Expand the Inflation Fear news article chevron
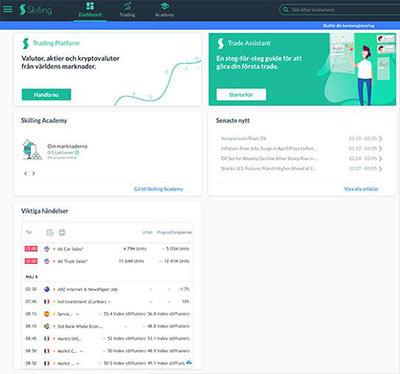The height and width of the screenshot is (374, 400). point(381,148)
